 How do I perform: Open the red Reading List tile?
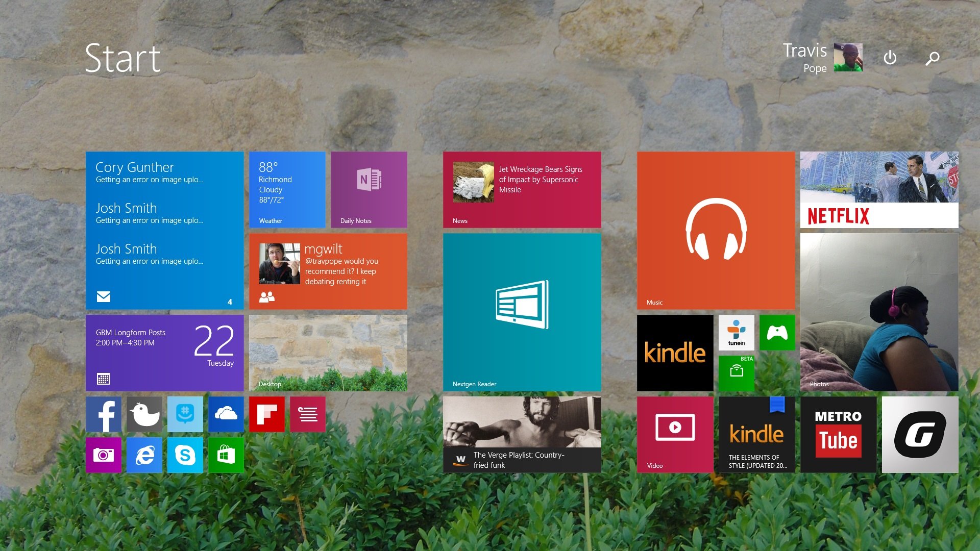point(308,414)
